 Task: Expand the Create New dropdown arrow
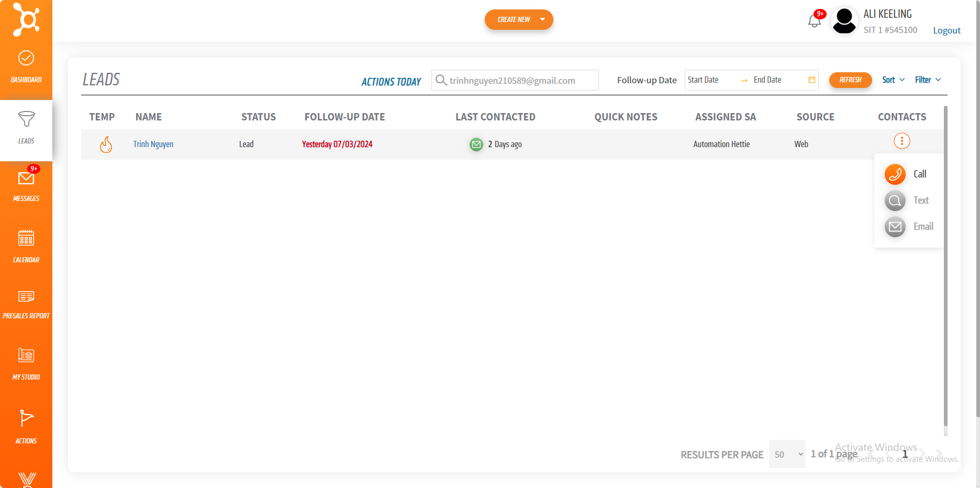point(542,19)
